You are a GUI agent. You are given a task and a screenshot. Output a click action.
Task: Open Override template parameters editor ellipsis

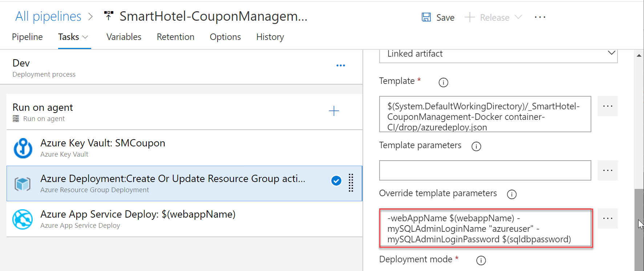(x=607, y=218)
